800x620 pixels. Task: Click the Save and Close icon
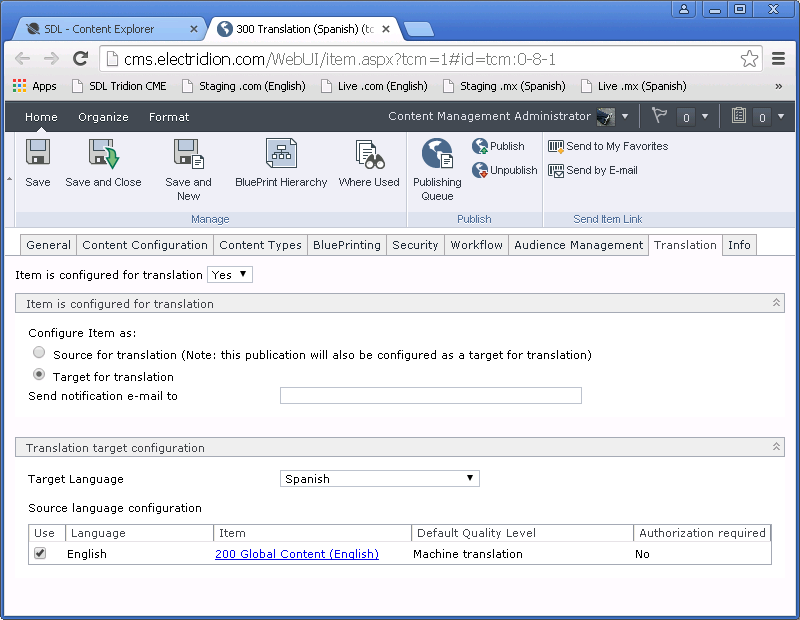coord(103,155)
